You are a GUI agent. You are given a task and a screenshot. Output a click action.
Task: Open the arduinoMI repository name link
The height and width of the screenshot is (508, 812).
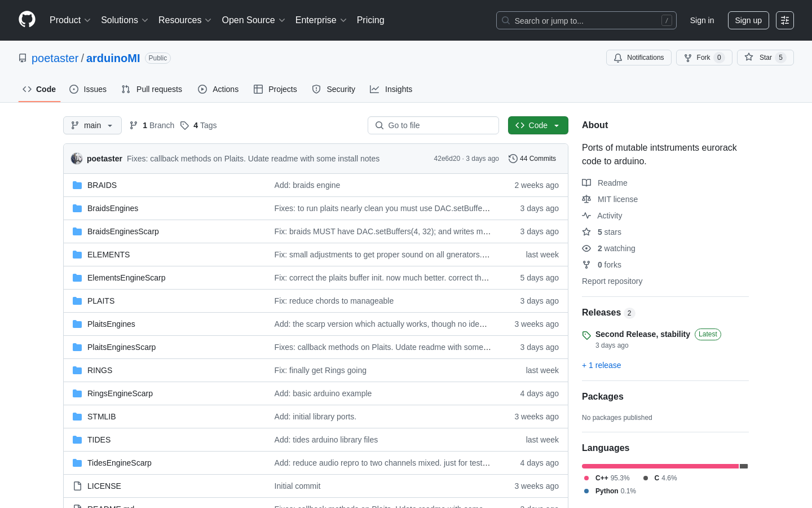click(113, 58)
